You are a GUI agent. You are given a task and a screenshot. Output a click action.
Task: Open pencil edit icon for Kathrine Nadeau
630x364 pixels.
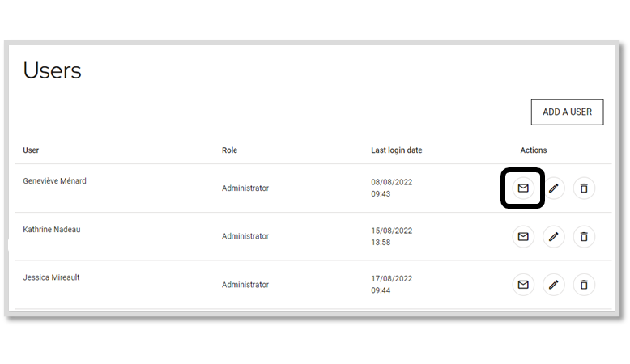point(553,236)
